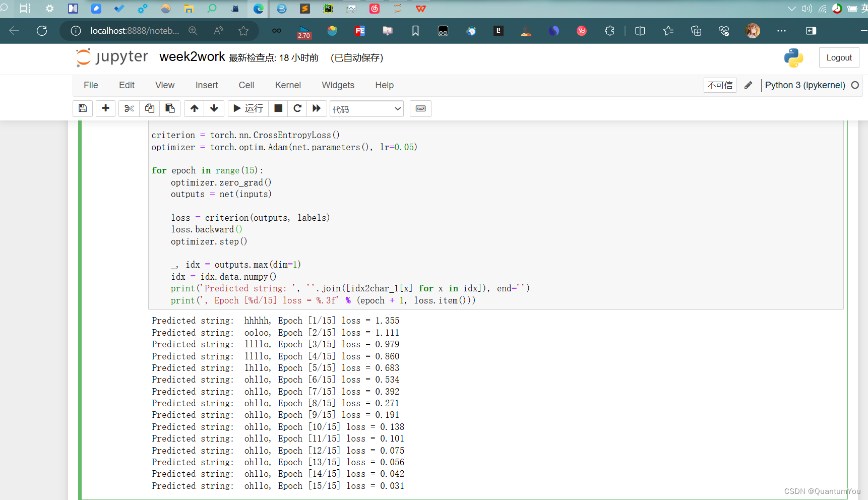Click the localhost:8888 address field

click(x=135, y=31)
